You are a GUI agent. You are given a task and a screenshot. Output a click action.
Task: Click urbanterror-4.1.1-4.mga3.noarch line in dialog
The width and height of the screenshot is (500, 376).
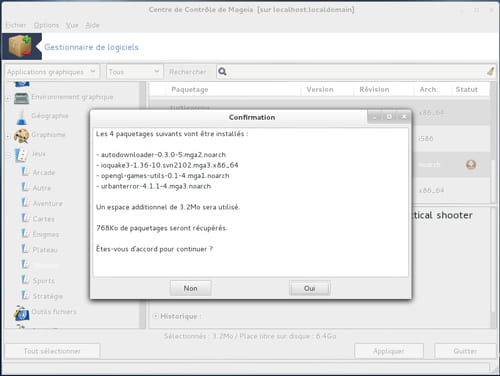click(154, 186)
